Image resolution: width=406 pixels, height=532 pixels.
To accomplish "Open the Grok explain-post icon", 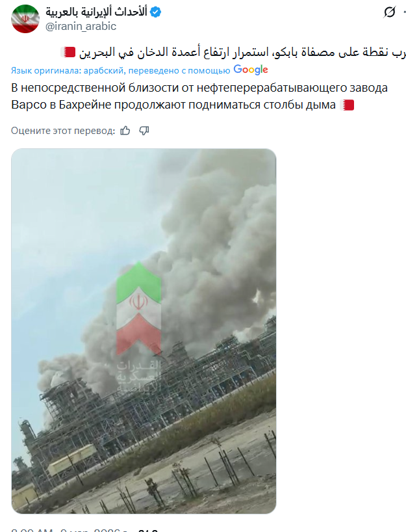I will (389, 12).
